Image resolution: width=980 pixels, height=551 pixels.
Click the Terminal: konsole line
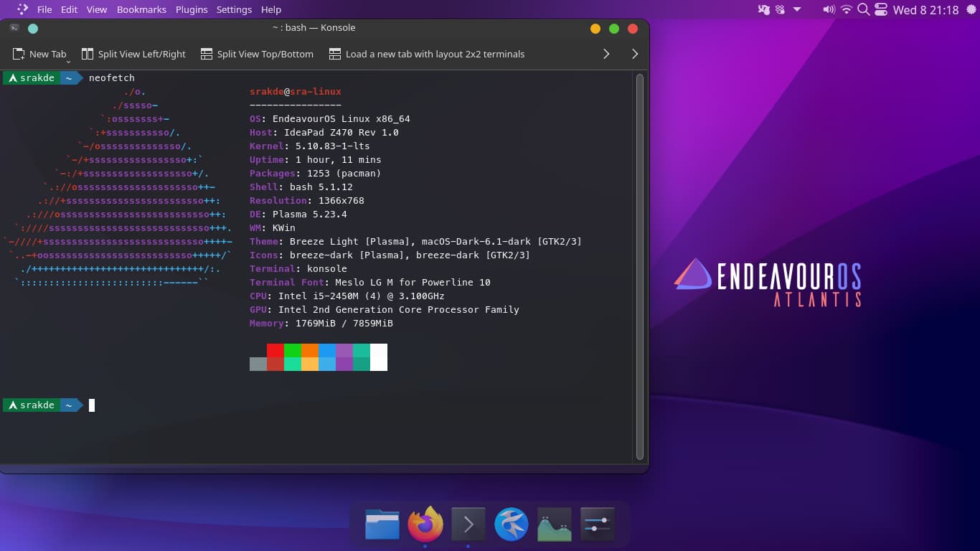(x=298, y=268)
